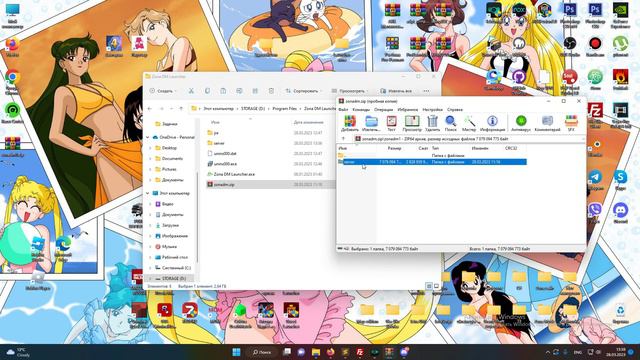The height and width of the screenshot is (360, 640).
Task: Click ENG language indicator in system tray
Action: (x=578, y=352)
